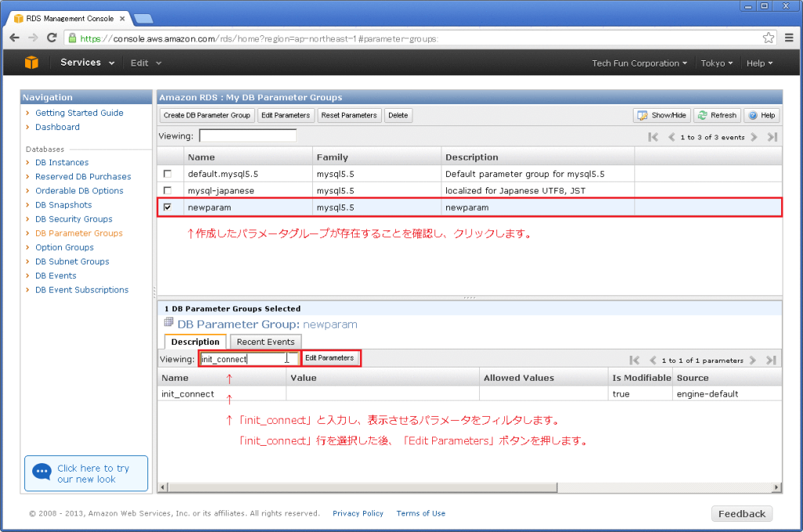Image resolution: width=803 pixels, height=532 pixels.
Task: Open DB Snapshots in navigation
Action: 64,205
